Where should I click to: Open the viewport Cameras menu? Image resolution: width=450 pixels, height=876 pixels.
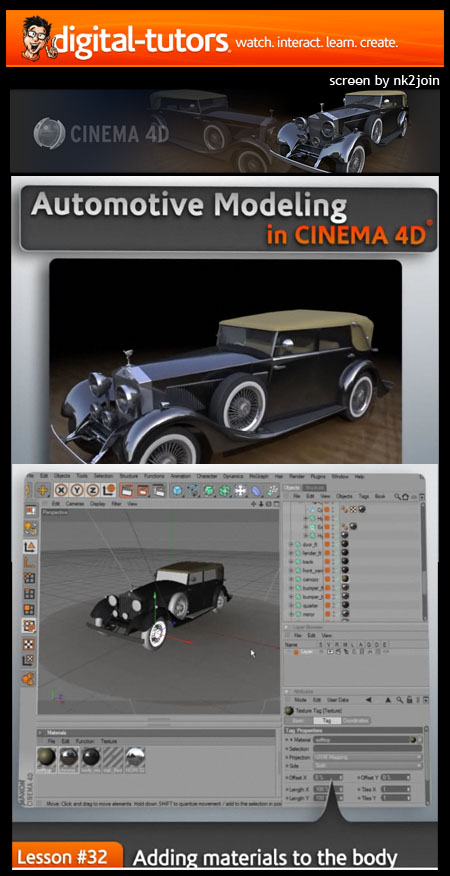coord(75,503)
